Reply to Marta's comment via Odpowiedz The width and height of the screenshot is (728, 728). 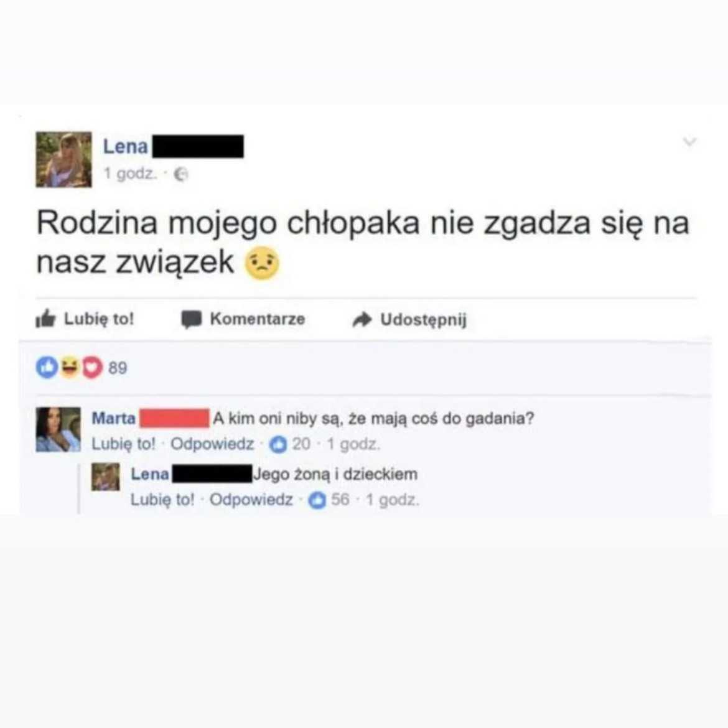[x=212, y=444]
